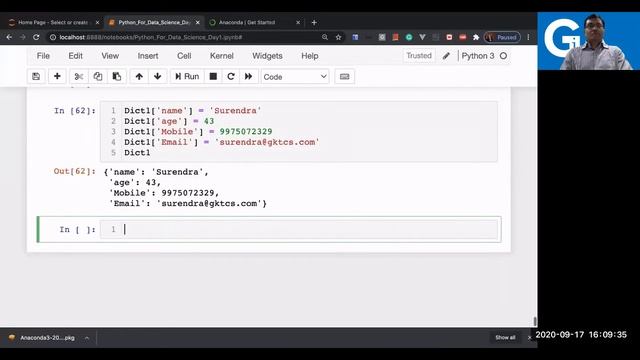Open the Widgets menu

[267, 56]
